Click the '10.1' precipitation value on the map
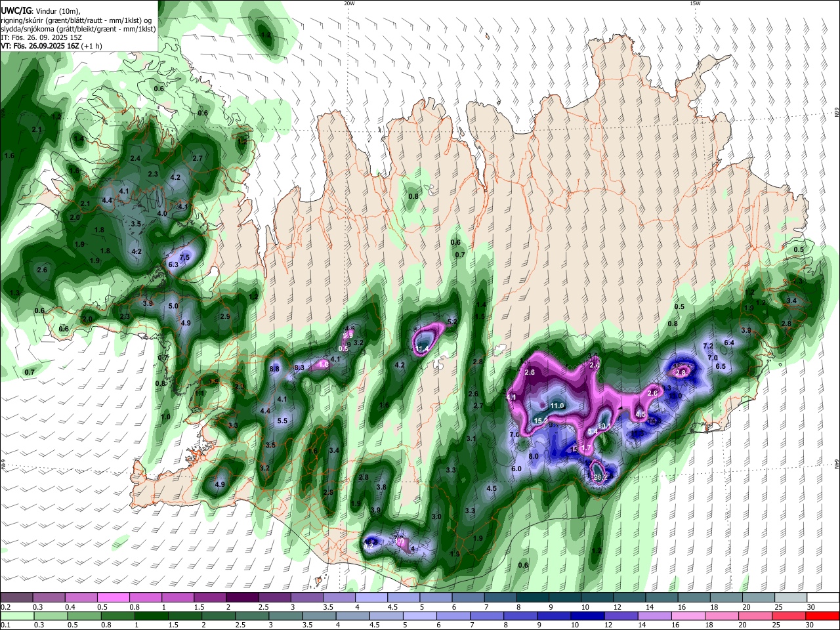Screen dimensions: 840x630 click(x=604, y=427)
